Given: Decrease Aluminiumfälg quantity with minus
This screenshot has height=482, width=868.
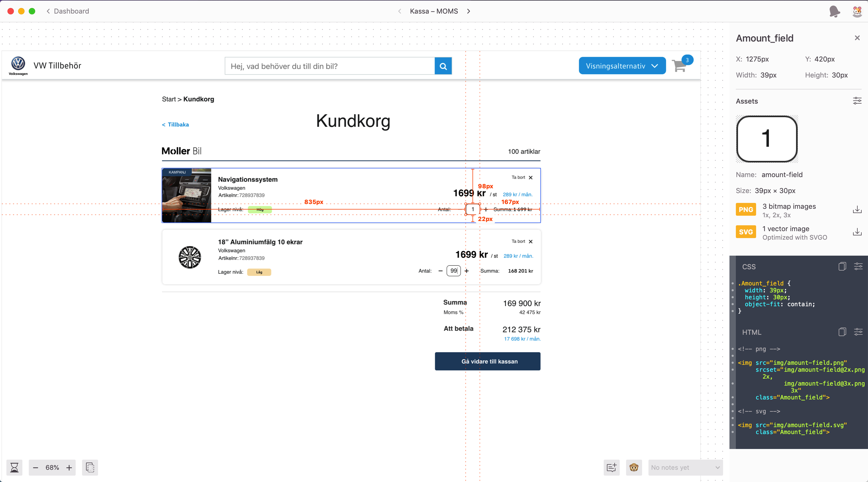Looking at the screenshot, I should (x=440, y=271).
